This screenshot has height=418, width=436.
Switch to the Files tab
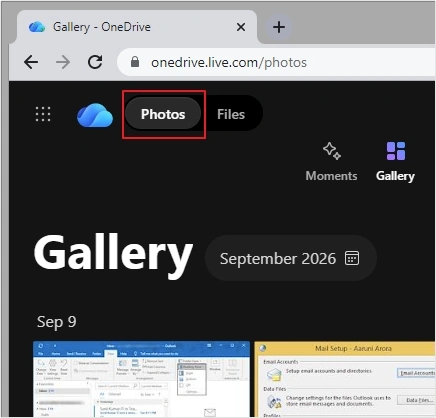pos(231,114)
